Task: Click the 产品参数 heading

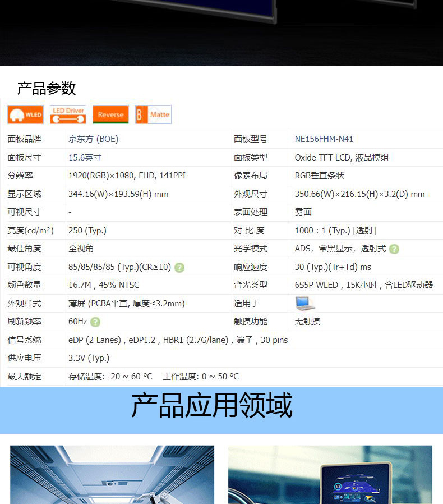Action: coord(46,88)
